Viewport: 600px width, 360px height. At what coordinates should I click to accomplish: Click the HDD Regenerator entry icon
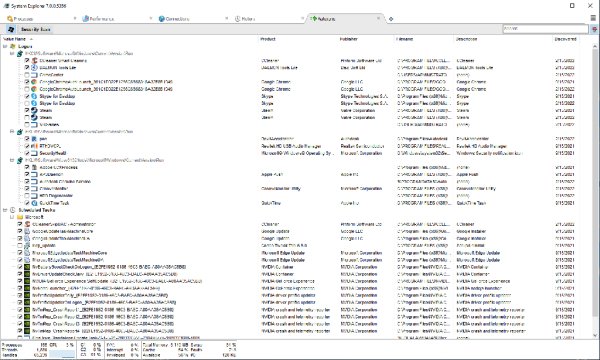34,195
